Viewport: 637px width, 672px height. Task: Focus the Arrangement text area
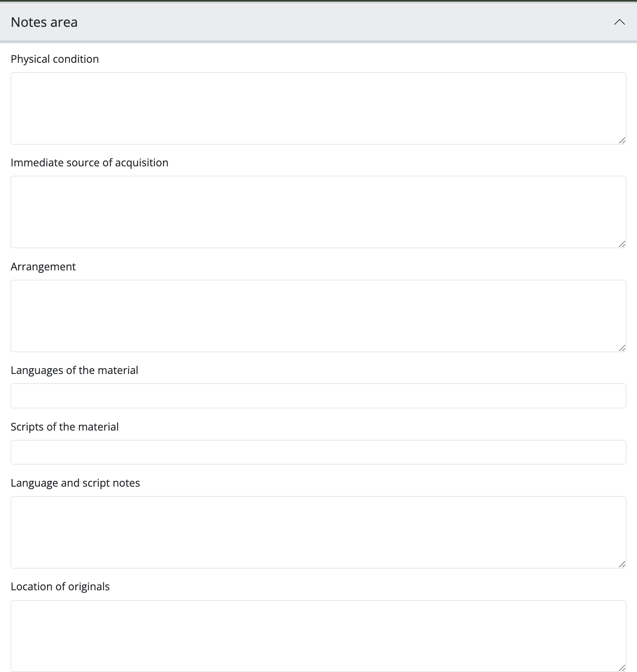pyautogui.click(x=318, y=316)
